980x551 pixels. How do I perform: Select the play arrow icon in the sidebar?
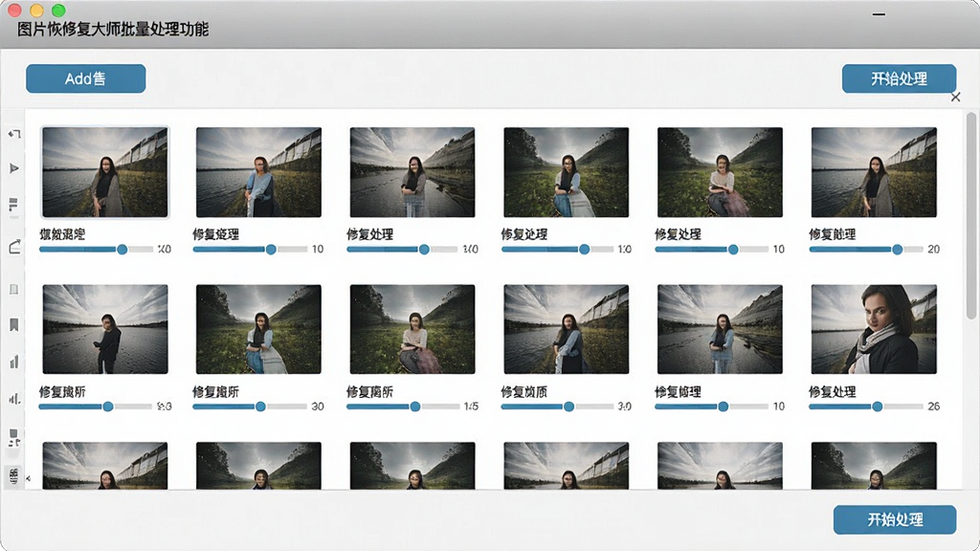(x=14, y=168)
